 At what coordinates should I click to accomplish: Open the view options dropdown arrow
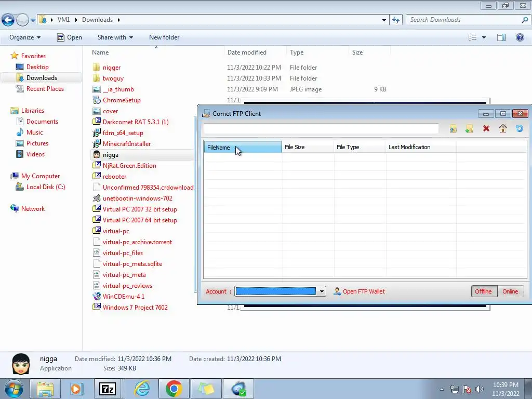(484, 37)
